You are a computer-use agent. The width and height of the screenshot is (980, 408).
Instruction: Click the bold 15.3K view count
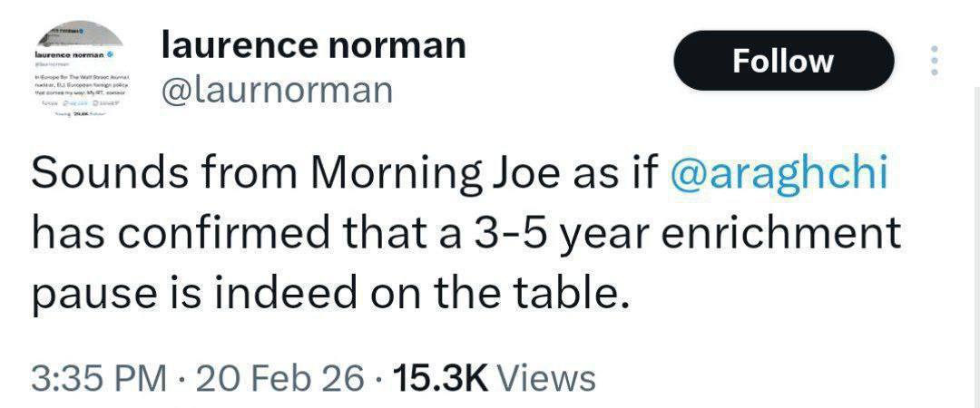coord(437,378)
